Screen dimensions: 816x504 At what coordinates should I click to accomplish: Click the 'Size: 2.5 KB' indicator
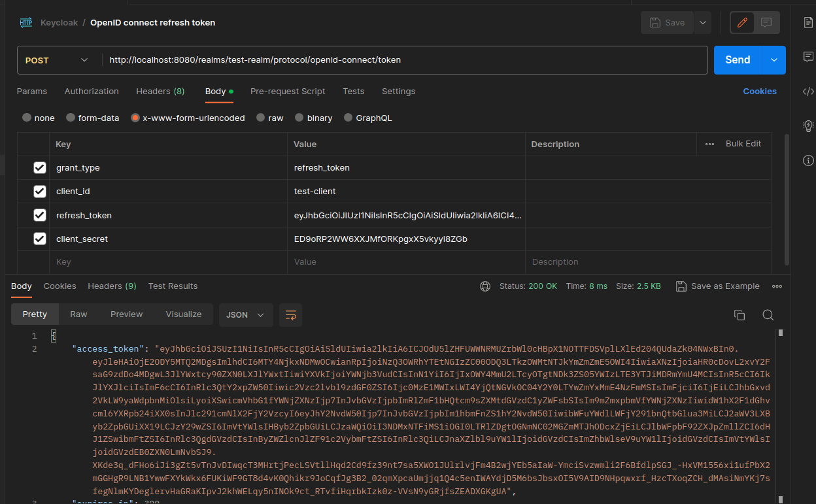(x=639, y=286)
